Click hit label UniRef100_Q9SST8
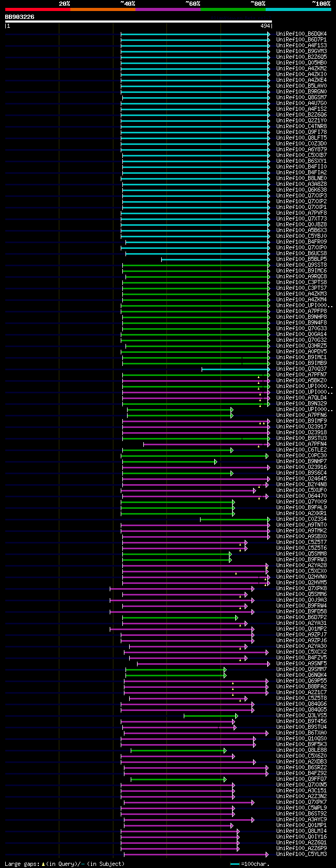This screenshot has width=336, height=868. (301, 265)
